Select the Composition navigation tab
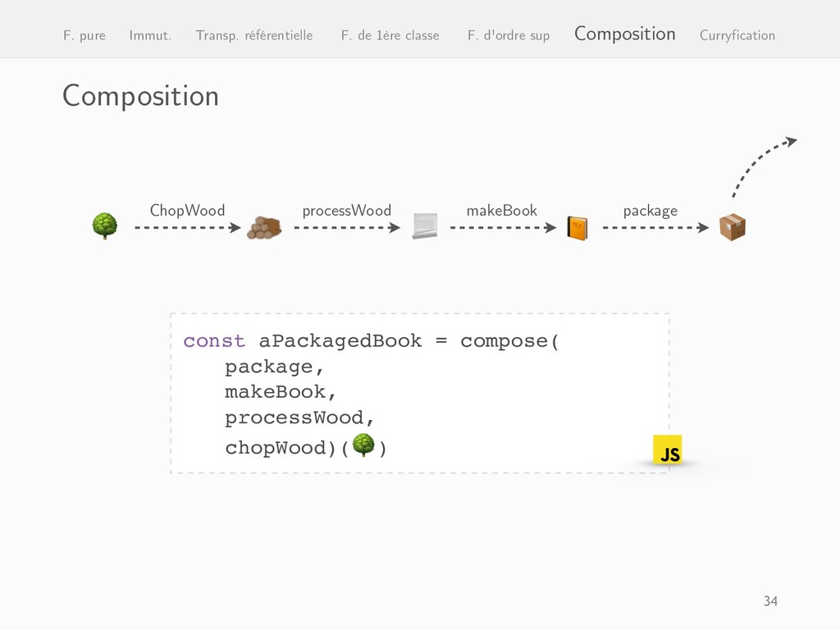840x630 pixels. pyautogui.click(x=624, y=34)
